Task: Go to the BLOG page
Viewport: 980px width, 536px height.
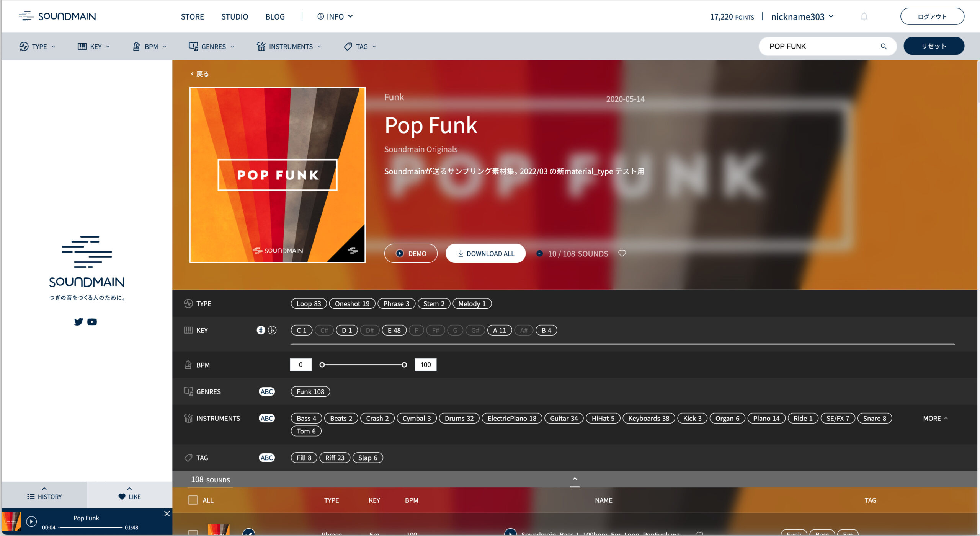Action: (275, 16)
